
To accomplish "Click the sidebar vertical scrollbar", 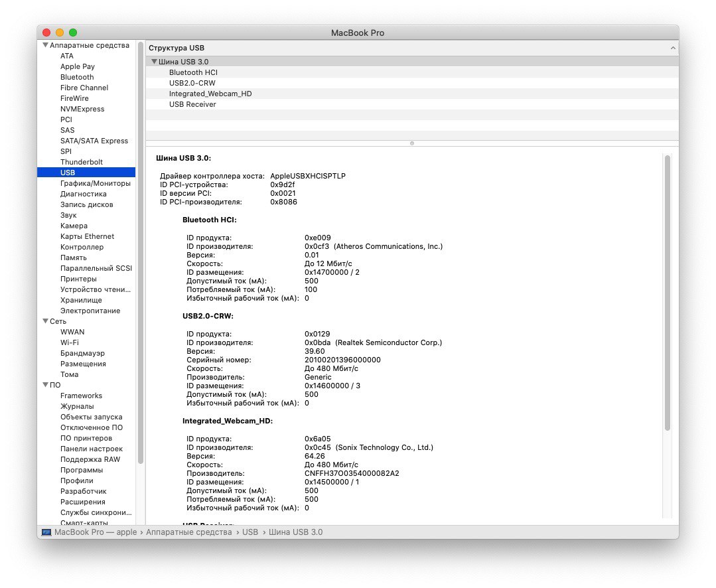I will tap(140, 252).
